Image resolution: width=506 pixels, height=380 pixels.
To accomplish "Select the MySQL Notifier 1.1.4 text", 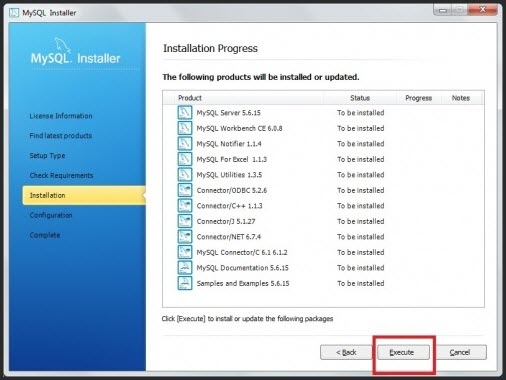I will pyautogui.click(x=229, y=144).
